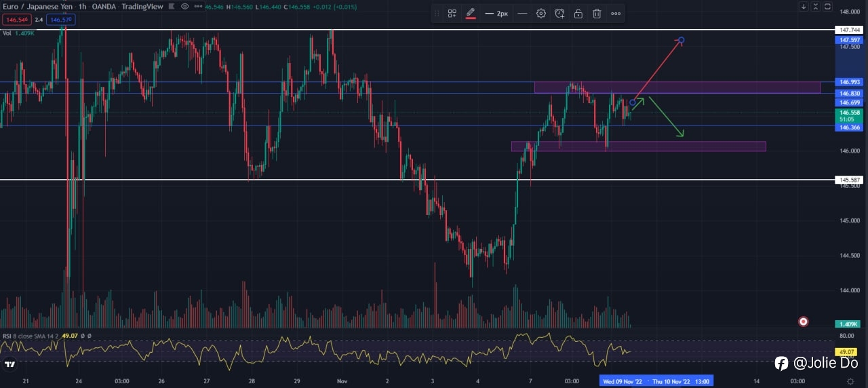
Task: Add an alert with the clock icon
Action: 559,14
